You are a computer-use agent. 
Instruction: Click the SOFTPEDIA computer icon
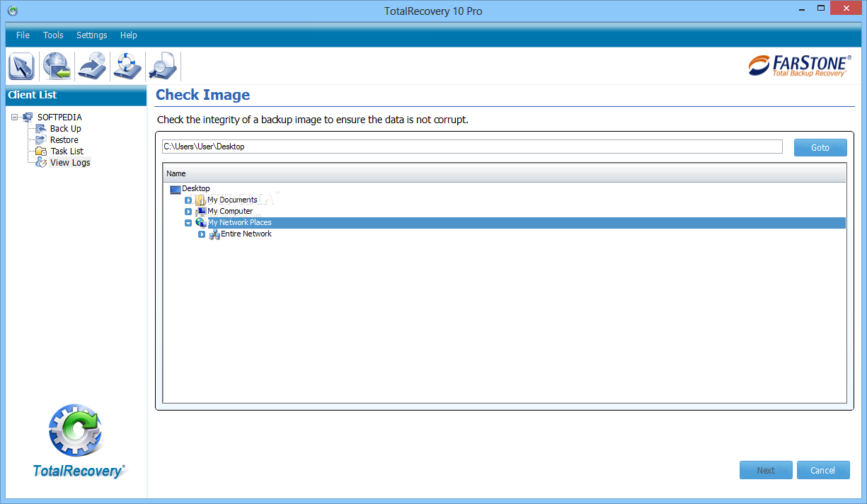(28, 117)
